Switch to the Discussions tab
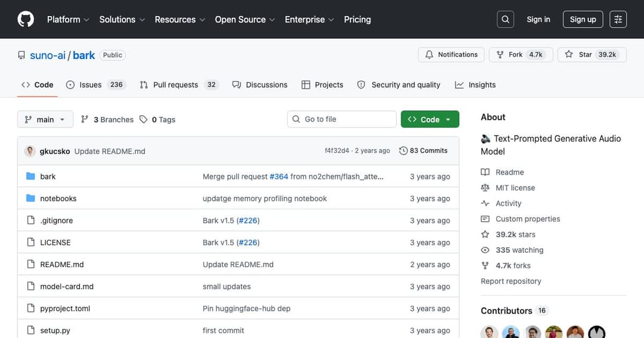Viewport: 644px width, 338px height. tap(260, 85)
